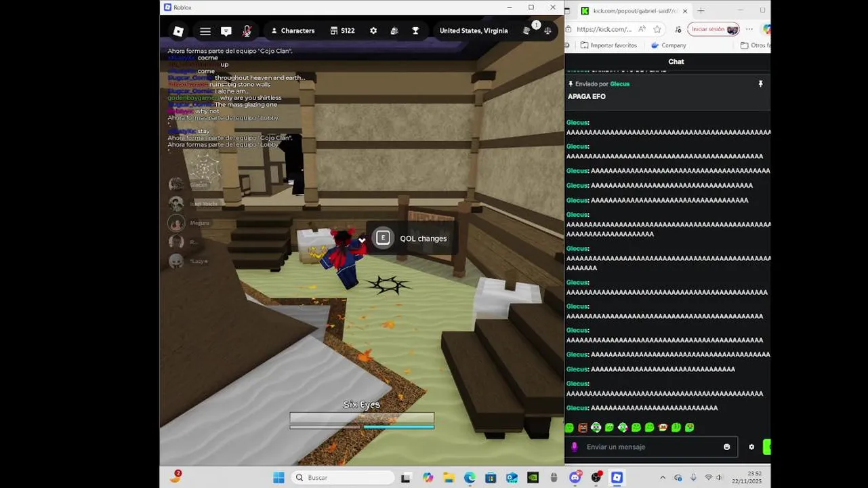
Task: Open the Roblox logo menu
Action: 178,31
